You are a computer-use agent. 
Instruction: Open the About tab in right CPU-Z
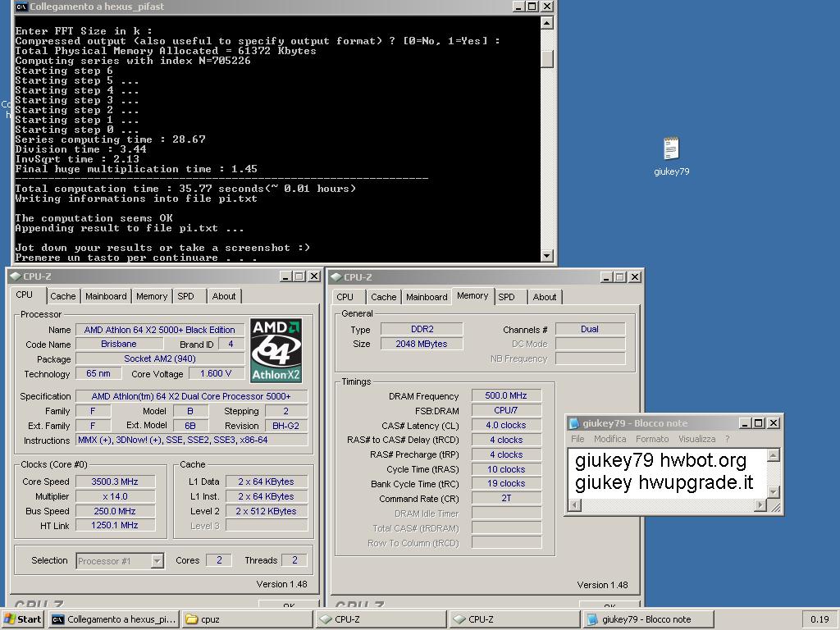545,297
